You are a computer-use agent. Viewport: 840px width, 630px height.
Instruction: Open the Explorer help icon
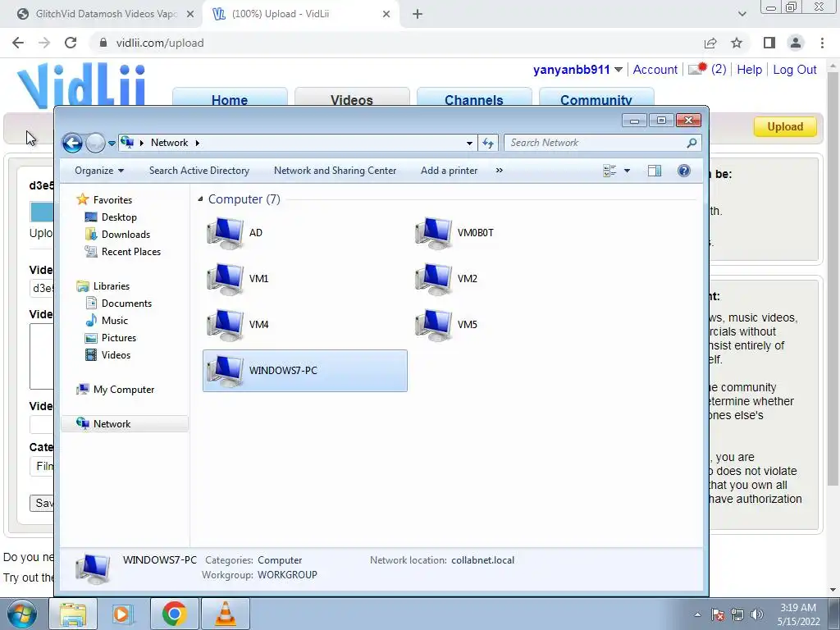[x=683, y=171]
